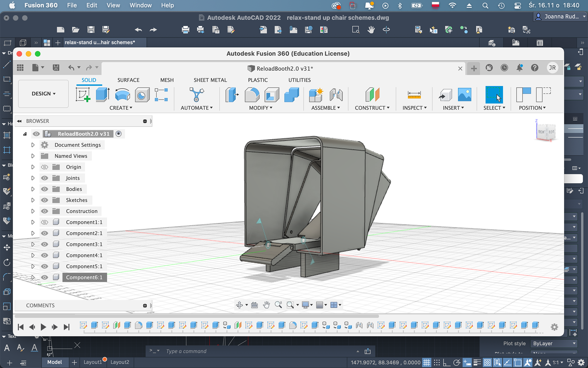Click the Select tool icon
Image resolution: width=588 pixels, height=368 pixels.
pyautogui.click(x=494, y=94)
